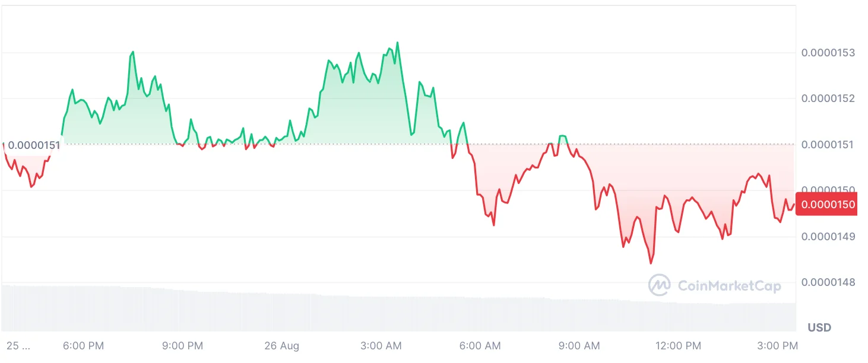Screen dimensions: 868x363
Task: Click the CoinMarketCap logo icon
Action: click(660, 285)
